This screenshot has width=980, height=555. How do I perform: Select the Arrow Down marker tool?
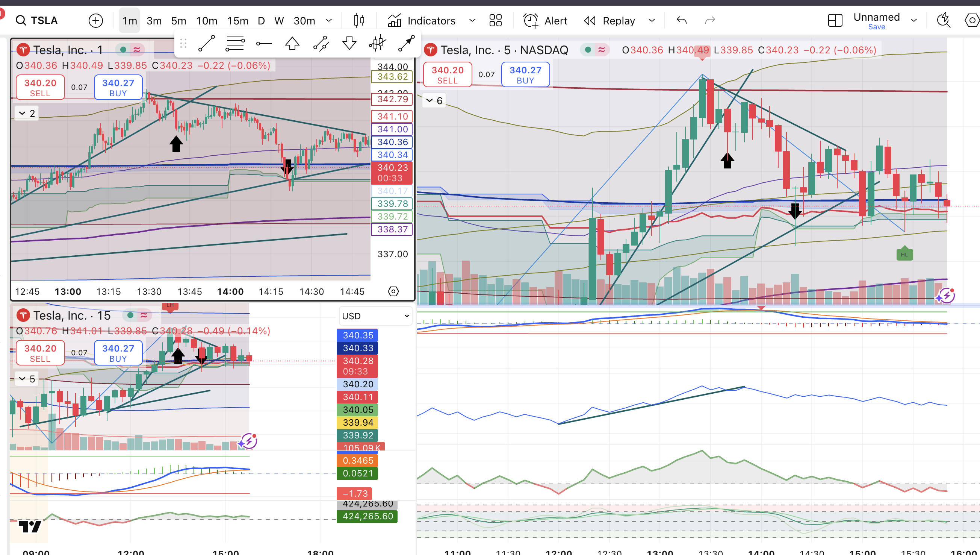tap(349, 44)
